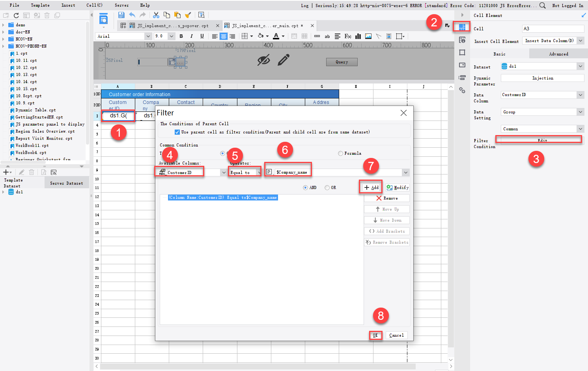Viewport: 588px width, 371px height.
Task: Open the hyperlink panel icon
Action: pos(462,90)
